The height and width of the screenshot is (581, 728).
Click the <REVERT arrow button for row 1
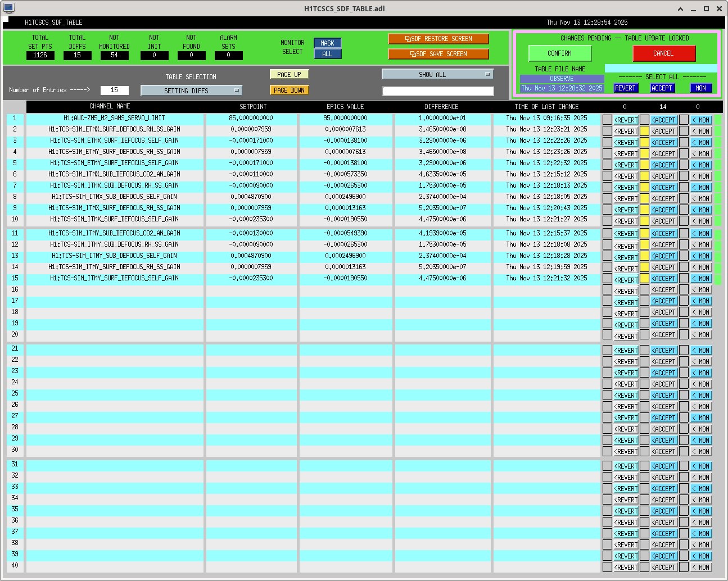(x=626, y=120)
